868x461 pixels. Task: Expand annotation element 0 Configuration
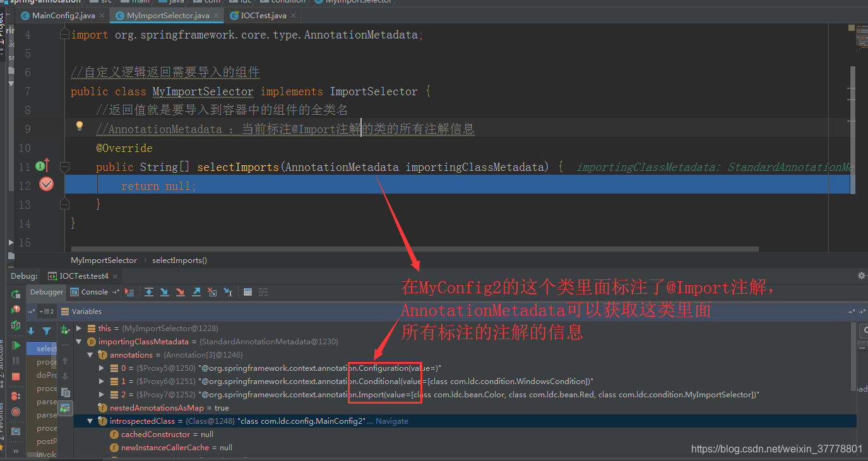point(102,368)
